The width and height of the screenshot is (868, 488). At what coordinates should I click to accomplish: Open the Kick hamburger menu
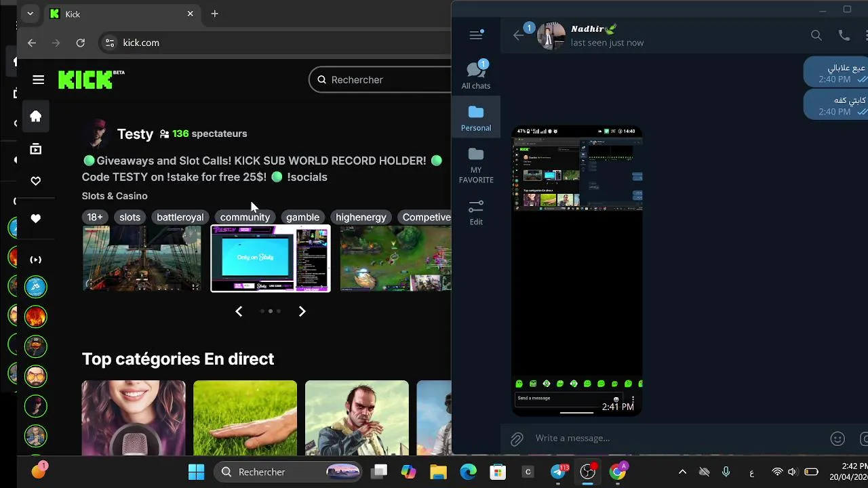pos(38,80)
